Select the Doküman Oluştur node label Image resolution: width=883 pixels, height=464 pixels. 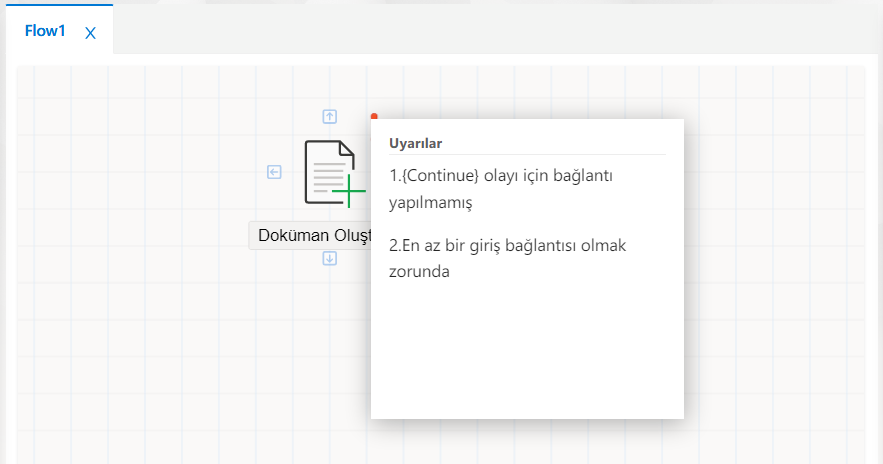pos(310,236)
